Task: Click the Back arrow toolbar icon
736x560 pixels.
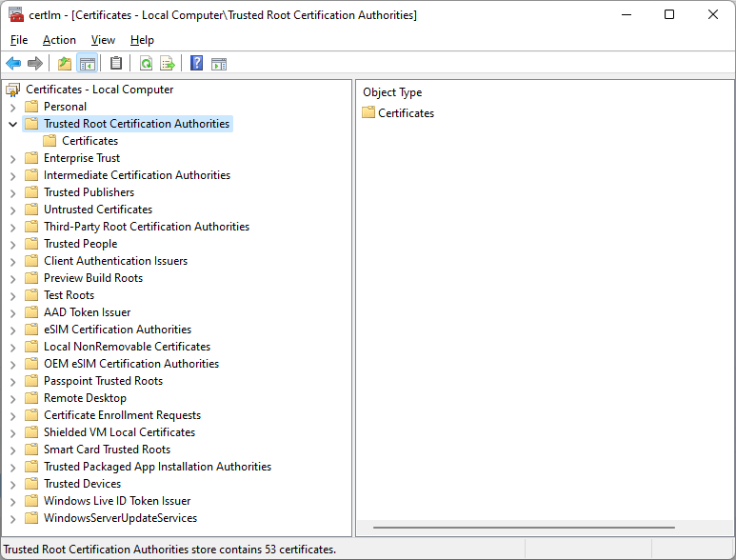Action: (x=13, y=64)
